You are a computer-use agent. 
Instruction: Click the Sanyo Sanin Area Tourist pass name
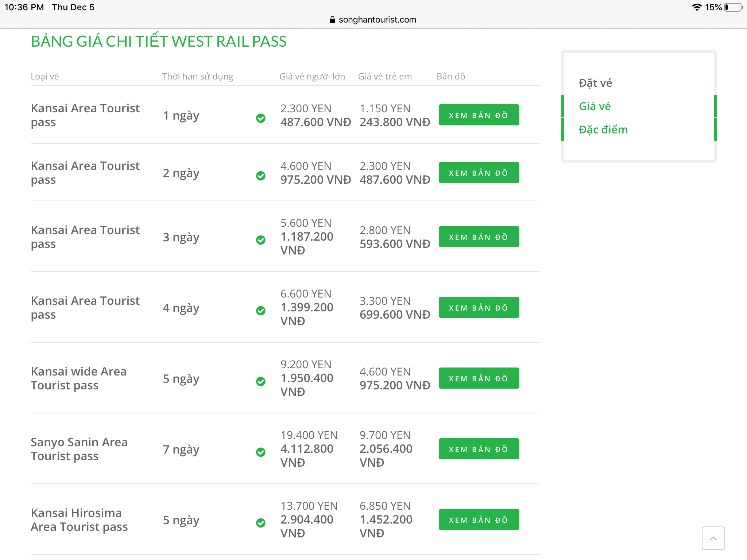(x=79, y=449)
